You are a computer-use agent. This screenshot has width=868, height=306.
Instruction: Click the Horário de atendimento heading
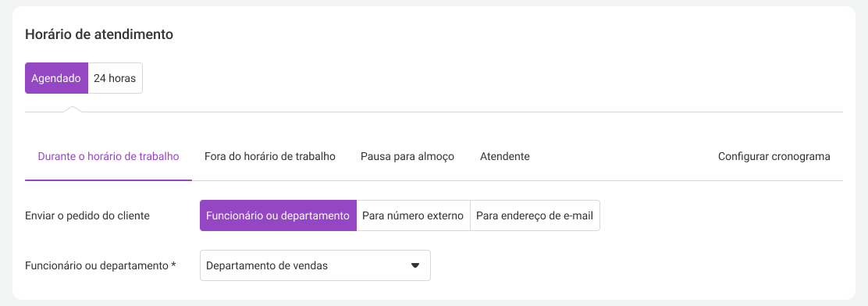click(99, 34)
